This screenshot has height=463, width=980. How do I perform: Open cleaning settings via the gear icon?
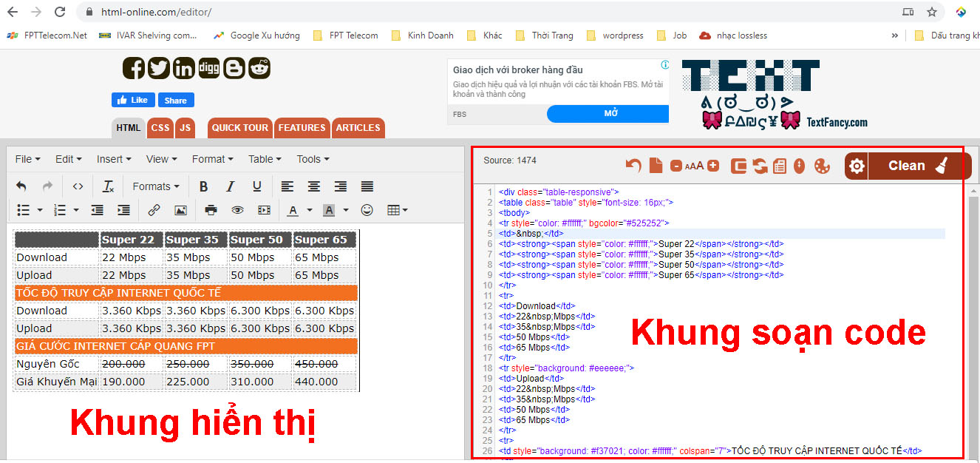(x=857, y=166)
